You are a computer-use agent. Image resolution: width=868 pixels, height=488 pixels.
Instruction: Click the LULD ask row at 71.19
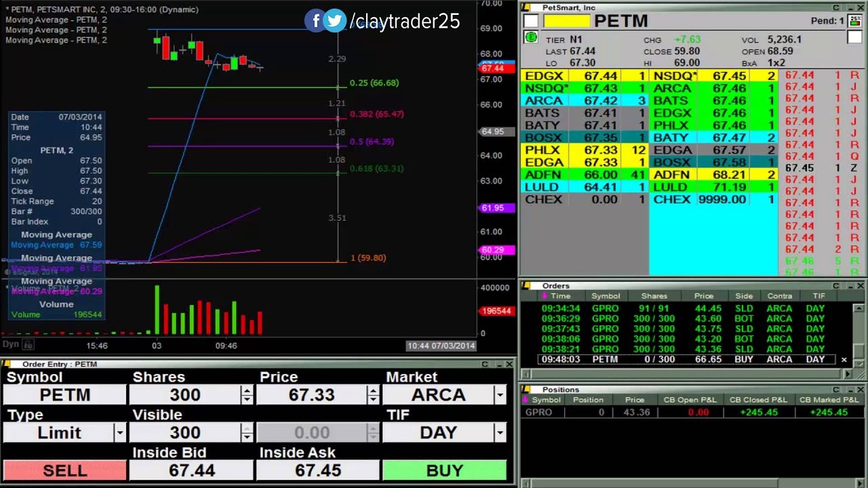point(714,187)
